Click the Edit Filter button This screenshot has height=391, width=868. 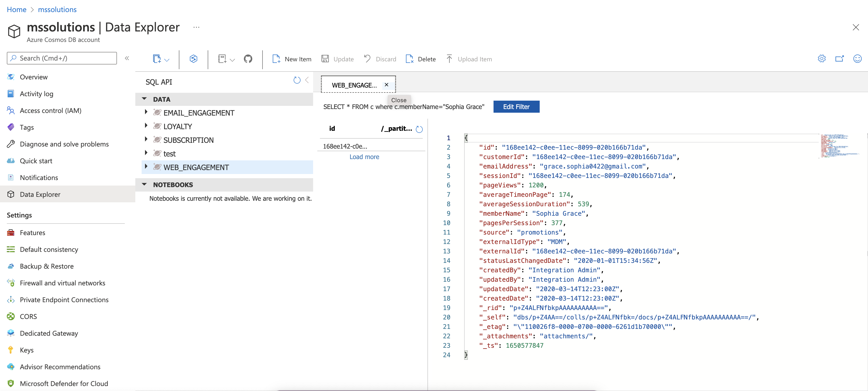(516, 107)
